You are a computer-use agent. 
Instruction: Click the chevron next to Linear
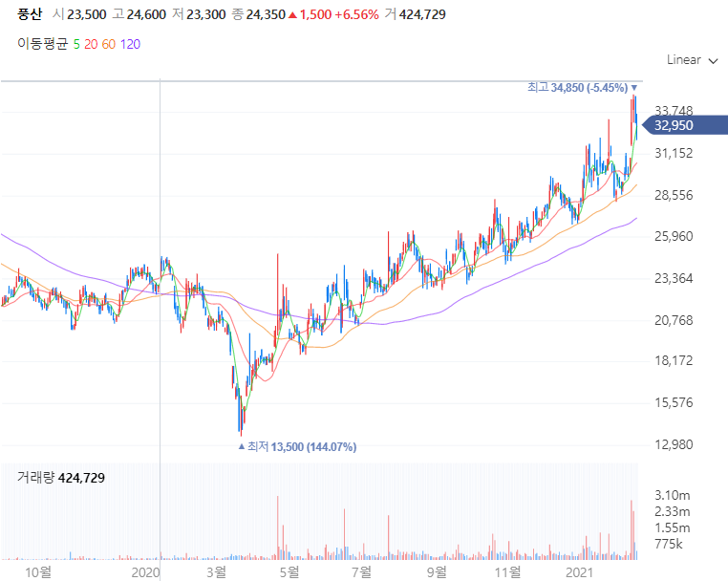(x=713, y=61)
